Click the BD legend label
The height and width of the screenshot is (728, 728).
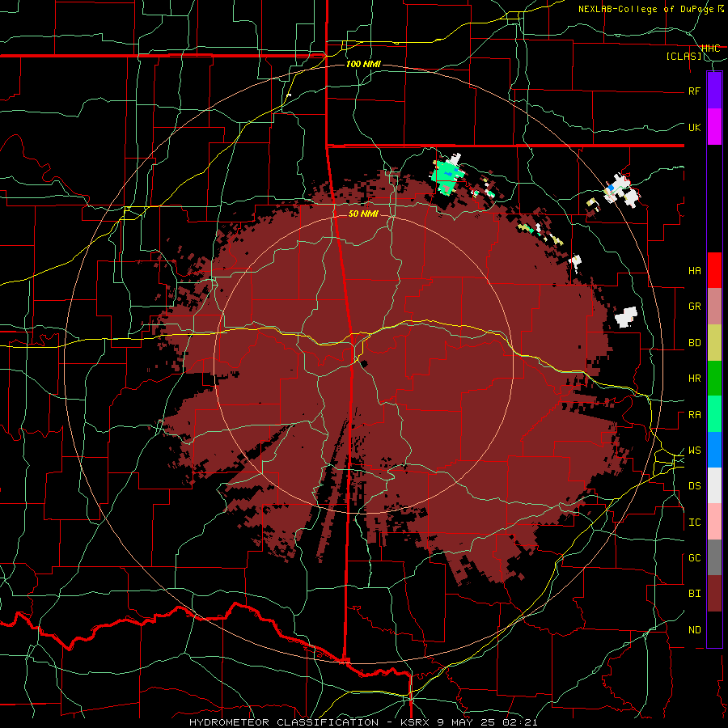695,343
